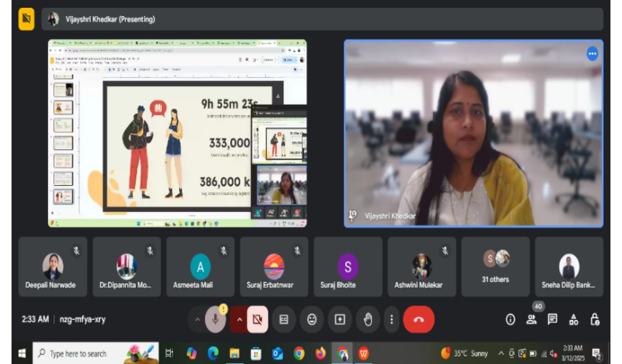Screen dimensions: 622x364
Task: Open the emoji reactions panel
Action: click(x=312, y=319)
